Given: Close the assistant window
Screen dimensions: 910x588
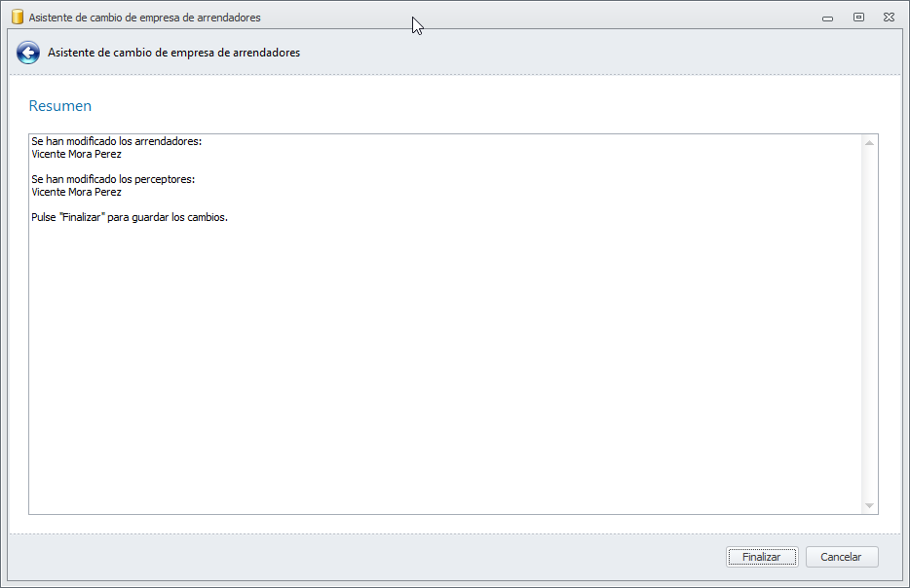Looking at the screenshot, I should [x=889, y=18].
